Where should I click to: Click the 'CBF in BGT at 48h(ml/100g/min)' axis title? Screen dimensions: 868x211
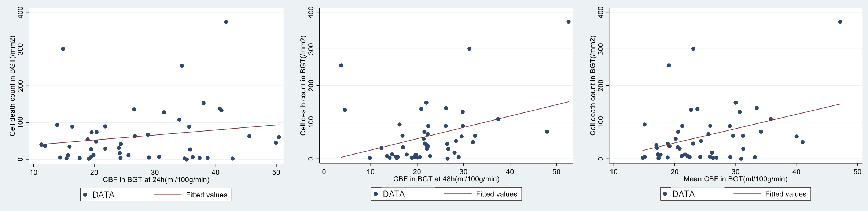point(446,179)
